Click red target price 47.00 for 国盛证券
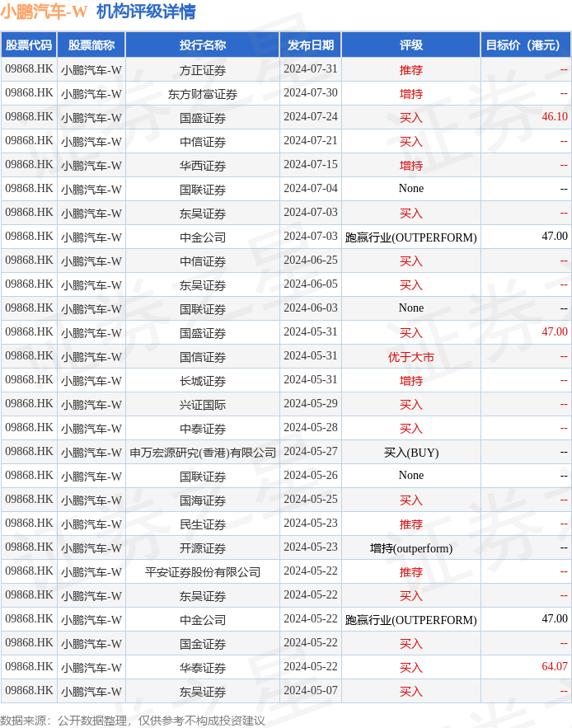 pyautogui.click(x=555, y=332)
